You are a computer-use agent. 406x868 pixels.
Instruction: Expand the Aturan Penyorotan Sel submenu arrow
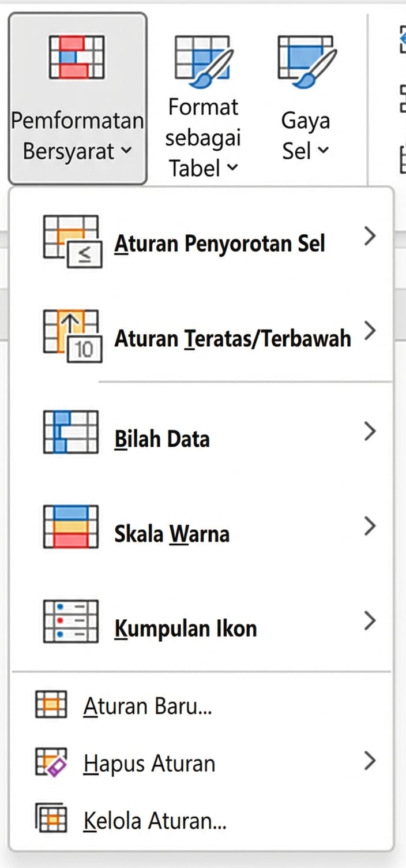(x=370, y=235)
